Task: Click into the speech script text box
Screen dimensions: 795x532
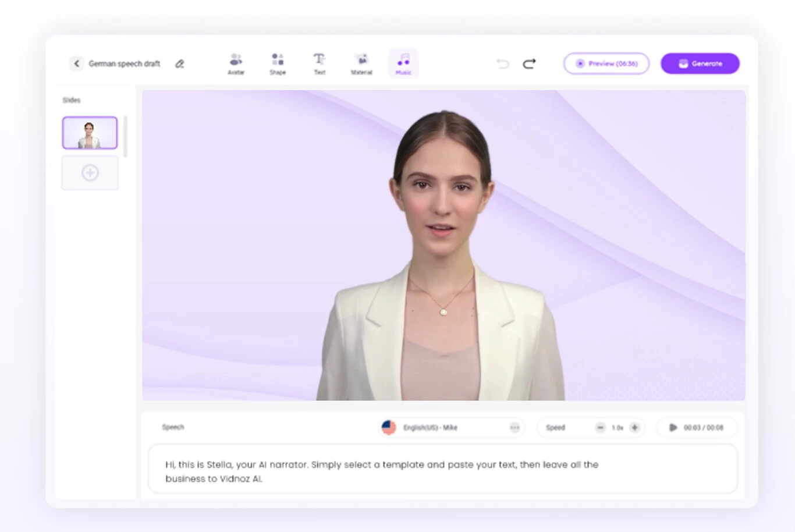Action: pyautogui.click(x=442, y=471)
